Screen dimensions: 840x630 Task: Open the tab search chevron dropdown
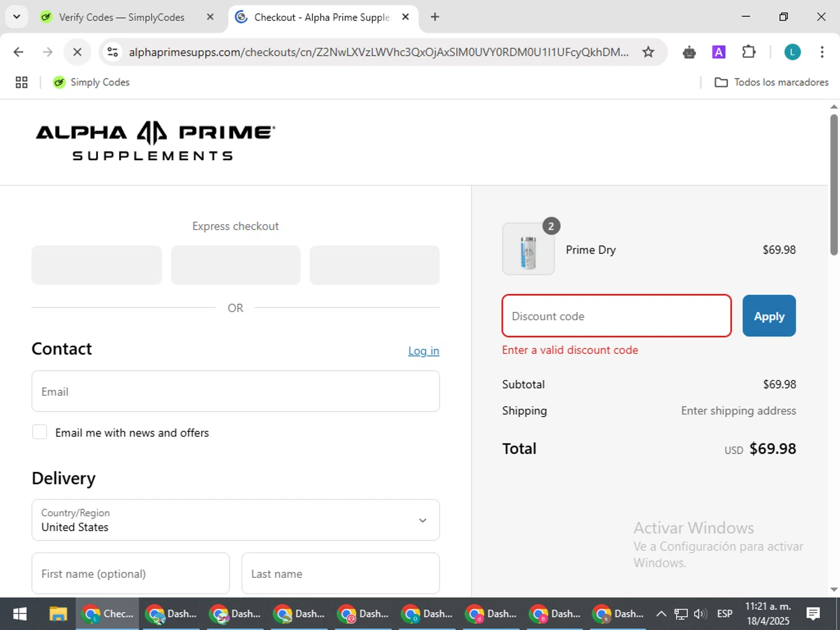pyautogui.click(x=17, y=17)
